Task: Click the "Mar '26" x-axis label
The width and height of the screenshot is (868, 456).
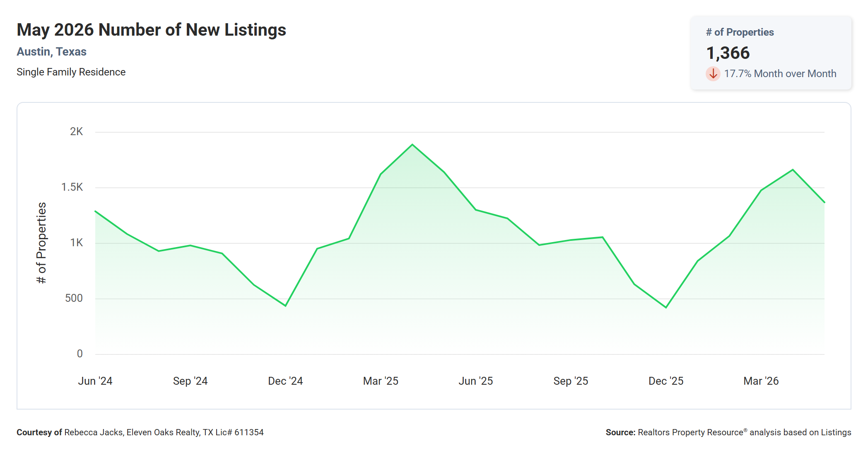Action: click(x=761, y=381)
